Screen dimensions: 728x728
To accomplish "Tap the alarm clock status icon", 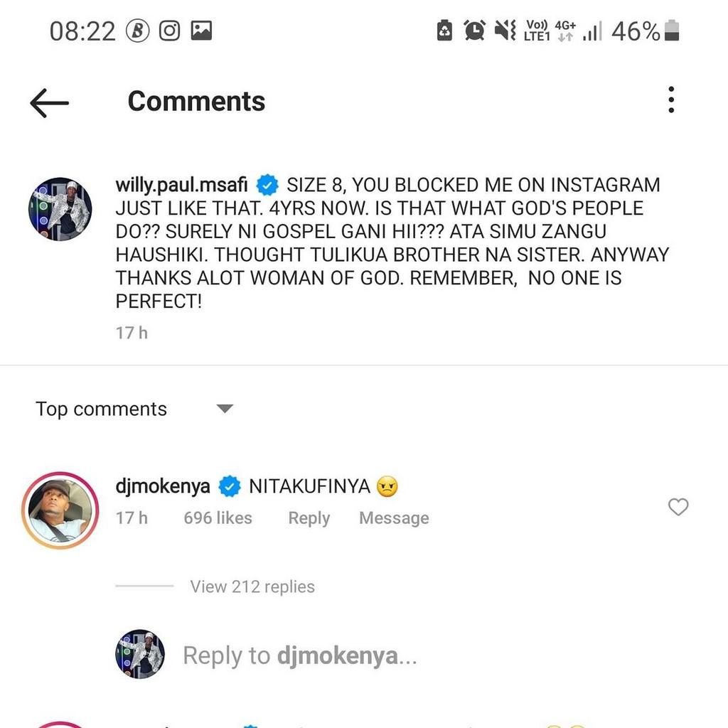I will click(x=474, y=31).
